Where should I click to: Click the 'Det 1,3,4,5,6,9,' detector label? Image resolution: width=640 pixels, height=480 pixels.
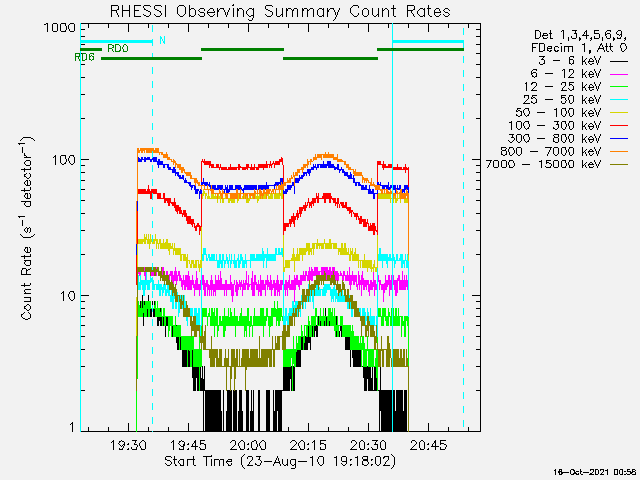point(580,35)
